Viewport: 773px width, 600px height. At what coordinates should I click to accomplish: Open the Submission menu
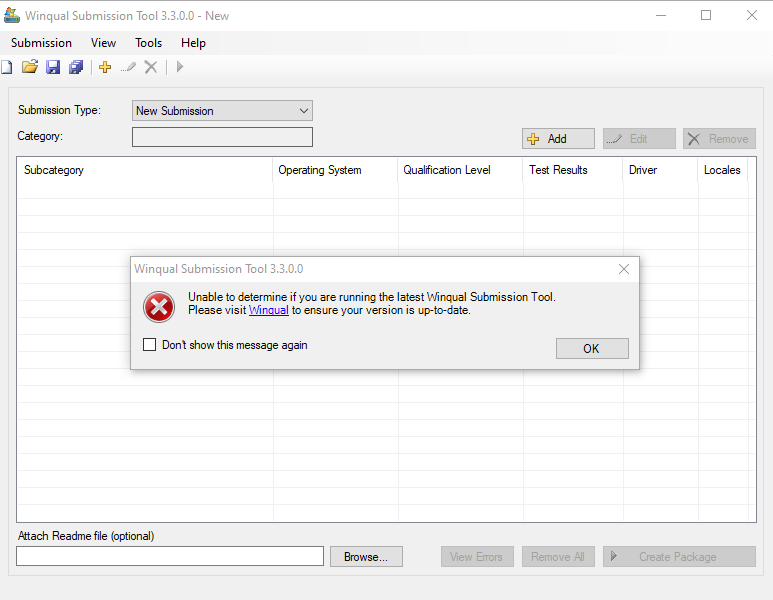[41, 43]
